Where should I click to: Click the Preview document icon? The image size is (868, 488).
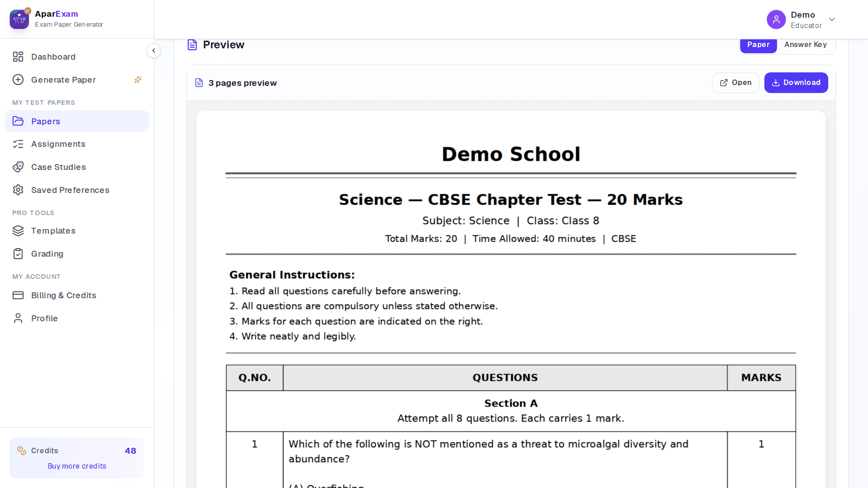click(x=192, y=45)
